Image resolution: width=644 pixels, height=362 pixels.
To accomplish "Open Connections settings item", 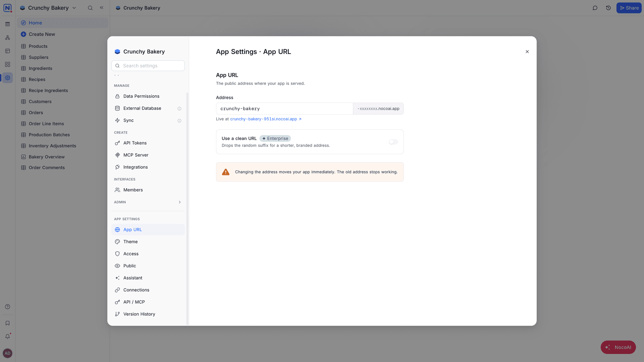I will coord(148,290).
